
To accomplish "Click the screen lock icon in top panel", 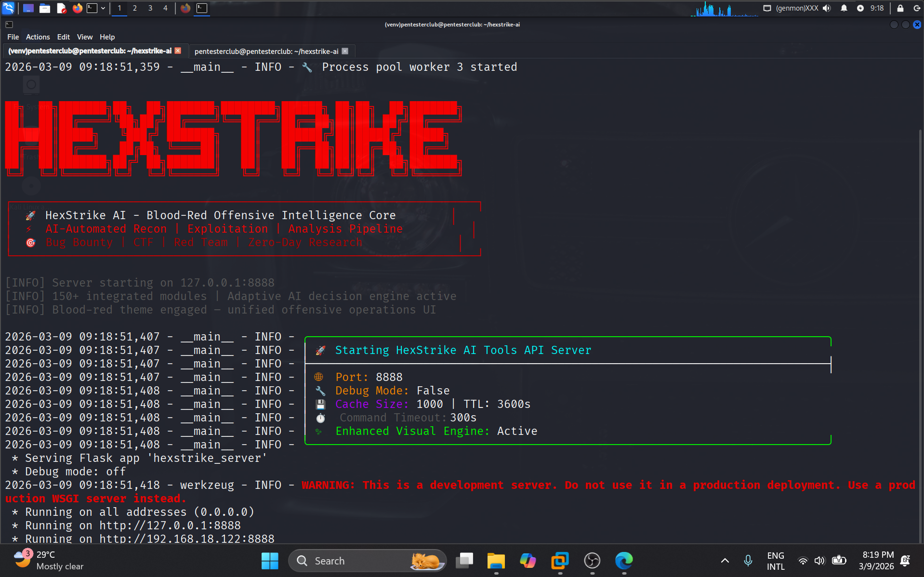I will tap(899, 8).
